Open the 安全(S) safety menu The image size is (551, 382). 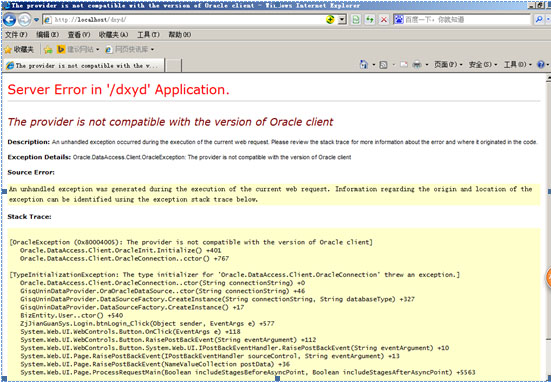click(483, 65)
